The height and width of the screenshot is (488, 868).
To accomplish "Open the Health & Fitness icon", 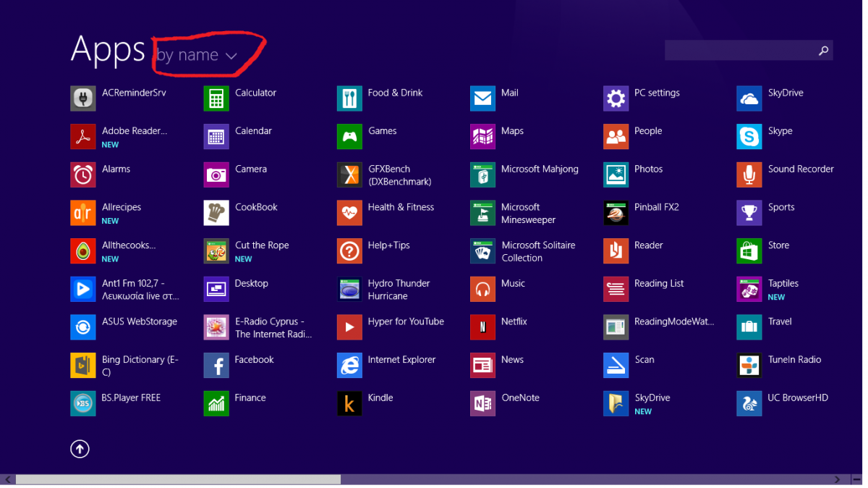I will 349,213.
